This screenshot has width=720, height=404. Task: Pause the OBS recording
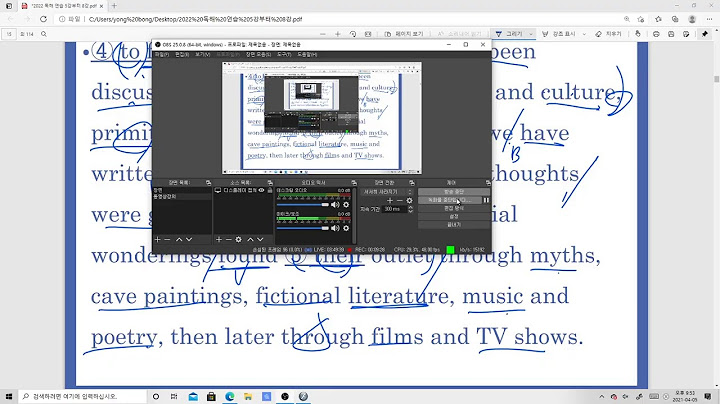pos(486,200)
